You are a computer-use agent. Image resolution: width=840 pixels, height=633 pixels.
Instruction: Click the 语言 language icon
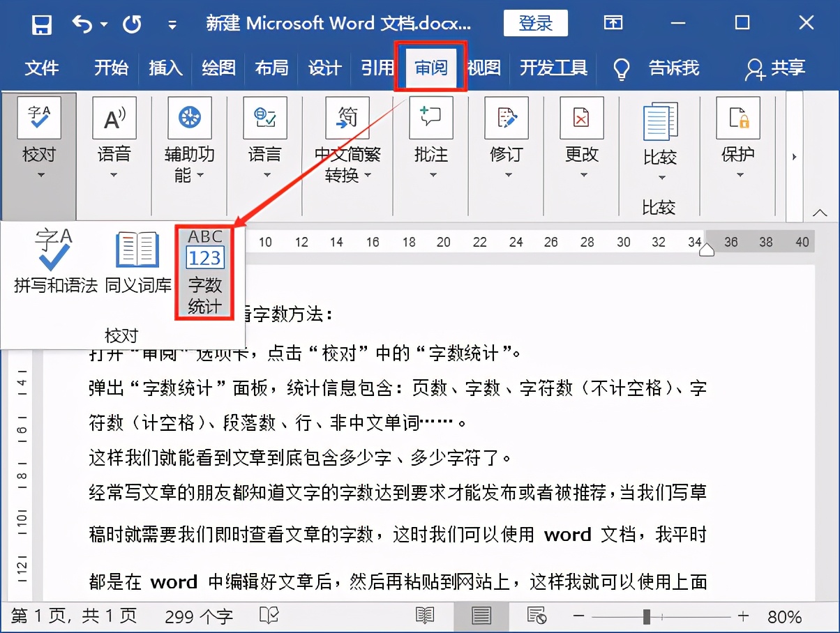265,117
